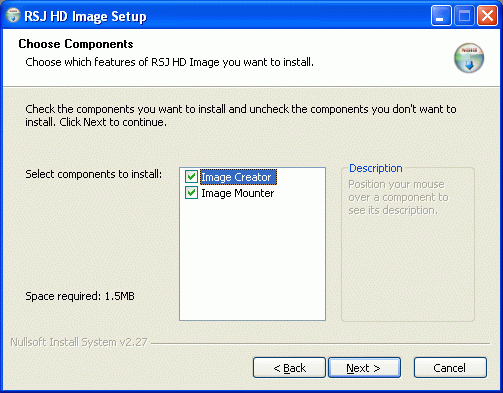The height and width of the screenshot is (393, 503).
Task: Minimize the setup window
Action: tap(441, 15)
